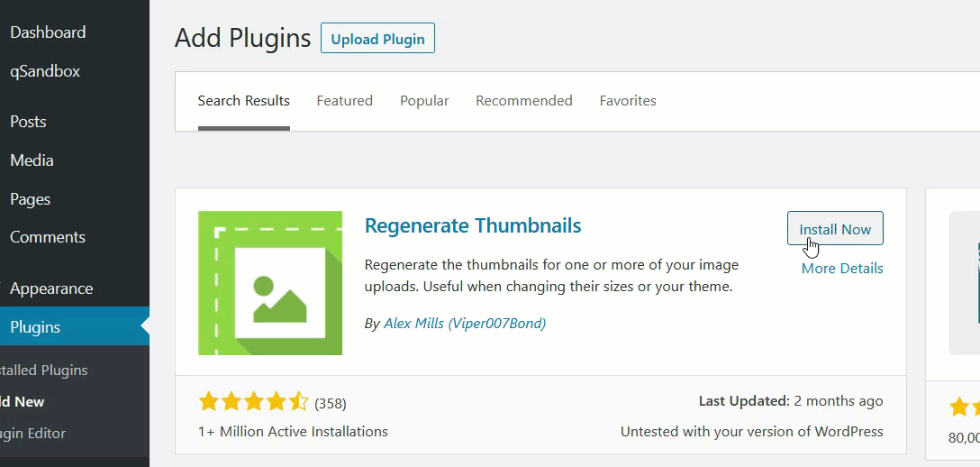Click the Upload Plugin button
Image resolution: width=980 pixels, height=467 pixels.
pos(377,38)
